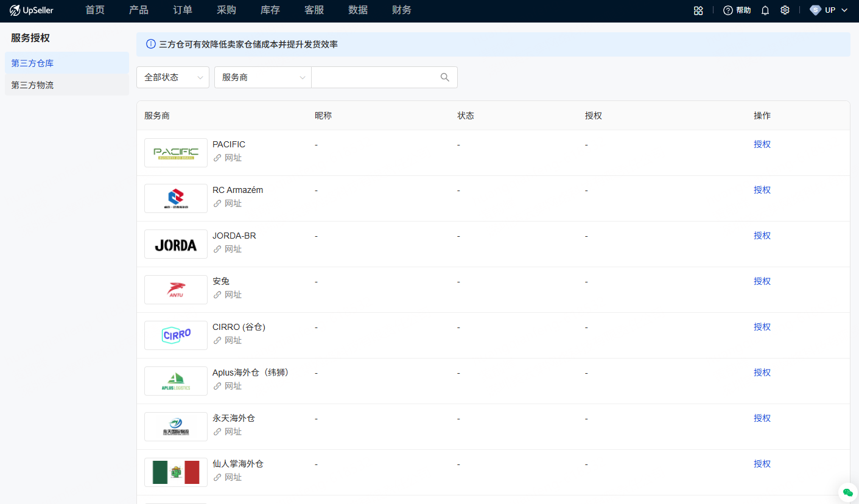Click the link icon under 安兔
This screenshot has height=504, width=859.
[x=217, y=295]
